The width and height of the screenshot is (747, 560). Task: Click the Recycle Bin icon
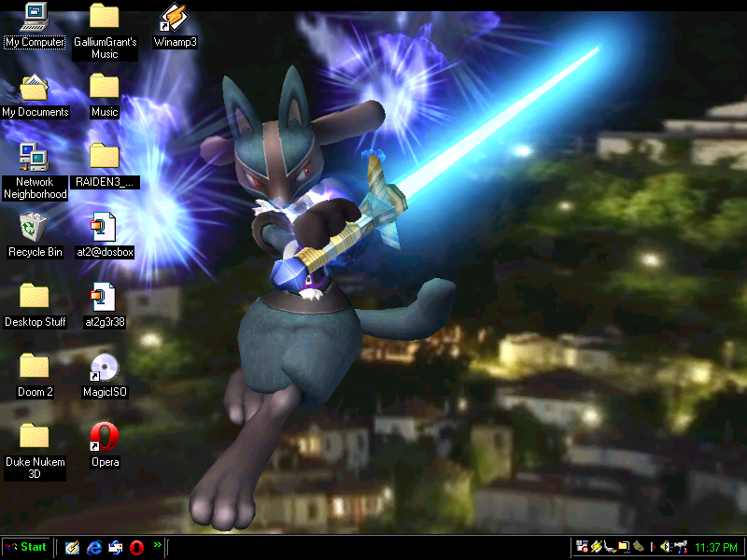35,226
